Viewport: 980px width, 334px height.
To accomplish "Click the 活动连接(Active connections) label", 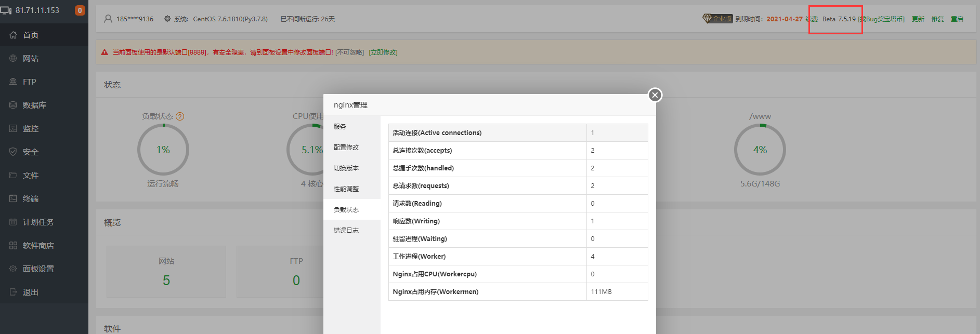I will click(437, 132).
